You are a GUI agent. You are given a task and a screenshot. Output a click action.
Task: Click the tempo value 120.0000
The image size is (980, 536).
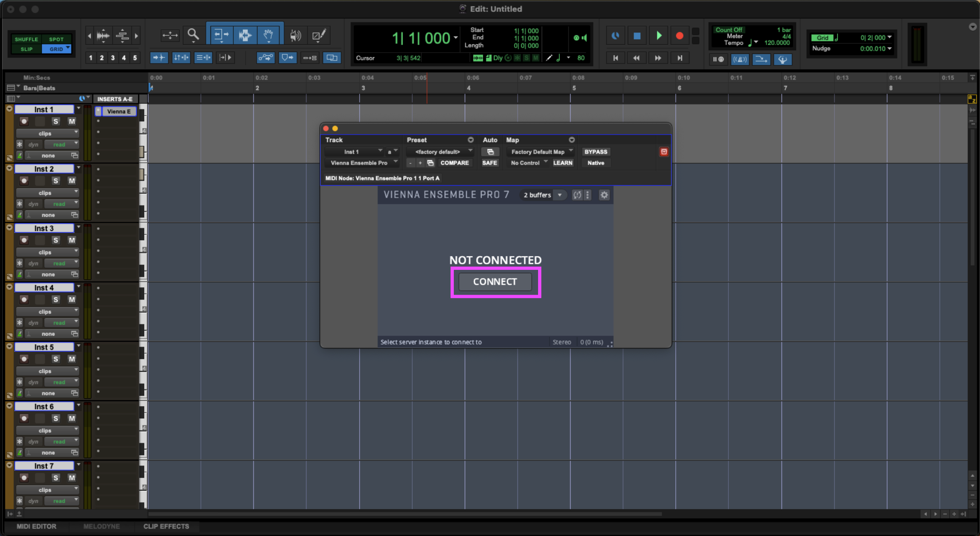(x=777, y=43)
